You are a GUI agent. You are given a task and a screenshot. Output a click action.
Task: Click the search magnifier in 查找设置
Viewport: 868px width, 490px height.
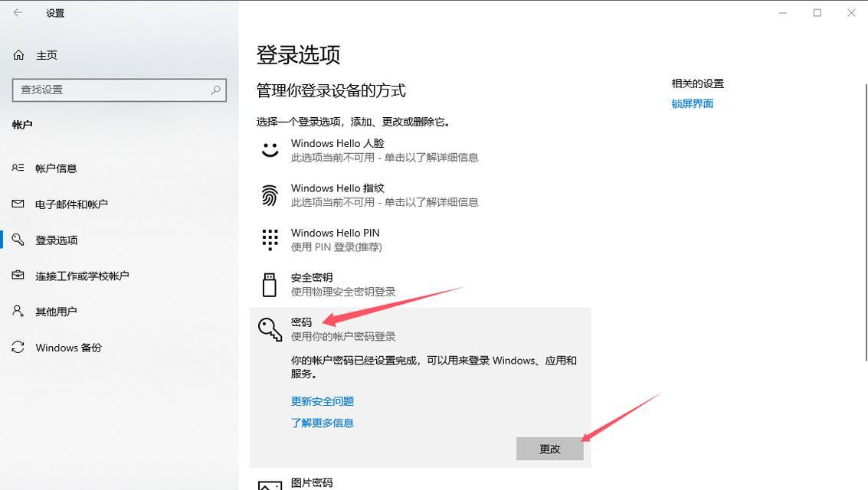pyautogui.click(x=216, y=90)
